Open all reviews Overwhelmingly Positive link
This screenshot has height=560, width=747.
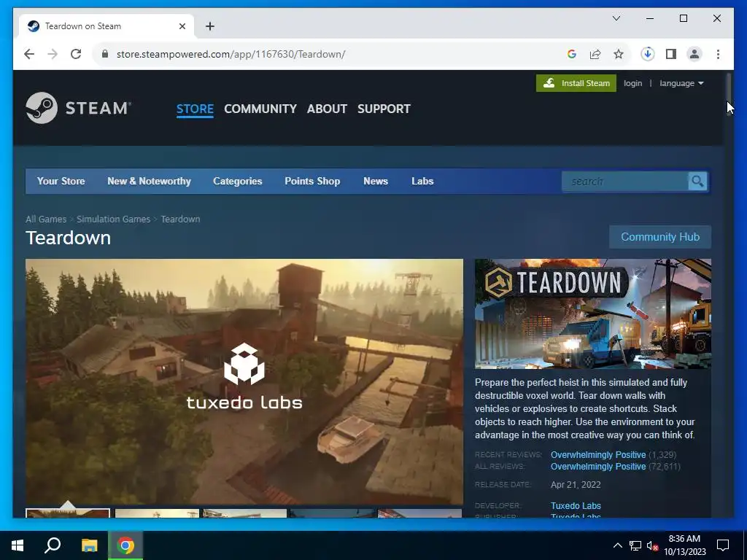tap(598, 467)
